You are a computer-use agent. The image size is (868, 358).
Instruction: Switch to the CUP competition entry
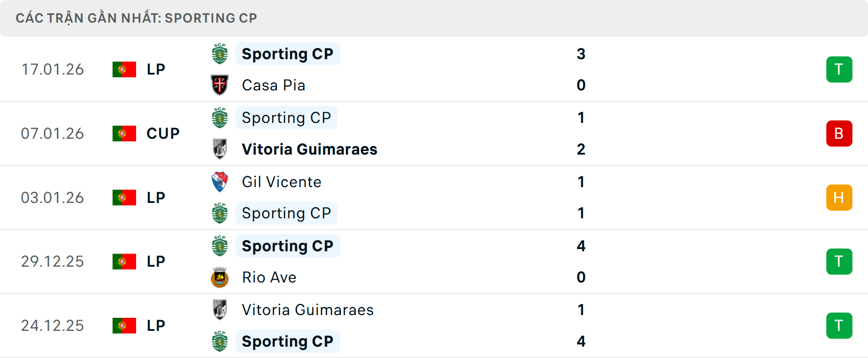(162, 133)
